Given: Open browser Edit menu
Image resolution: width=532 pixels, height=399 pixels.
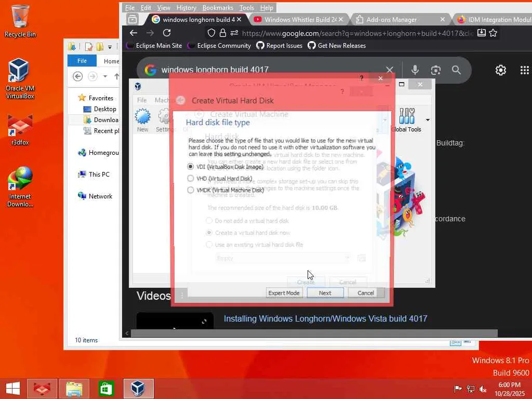Looking at the screenshot, I should click(146, 7).
